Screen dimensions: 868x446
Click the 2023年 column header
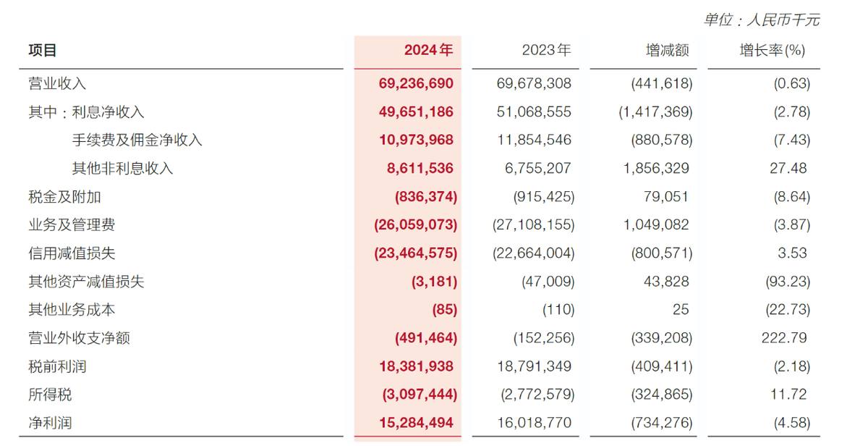pyautogui.click(x=546, y=50)
